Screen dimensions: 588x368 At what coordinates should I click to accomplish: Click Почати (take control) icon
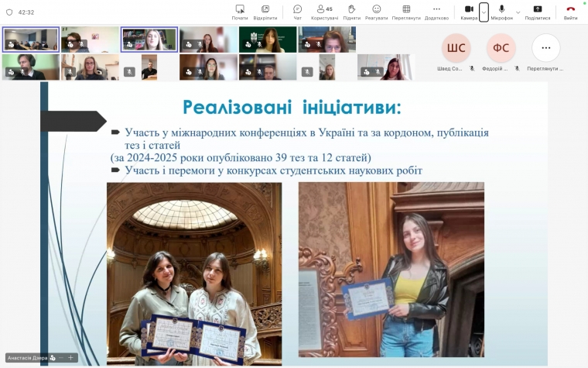point(240,12)
